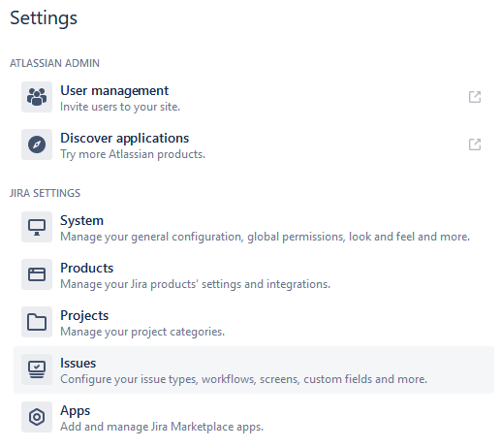This screenshot has height=448, width=500.
Task: Click the System monitor icon
Action: pyautogui.click(x=37, y=227)
